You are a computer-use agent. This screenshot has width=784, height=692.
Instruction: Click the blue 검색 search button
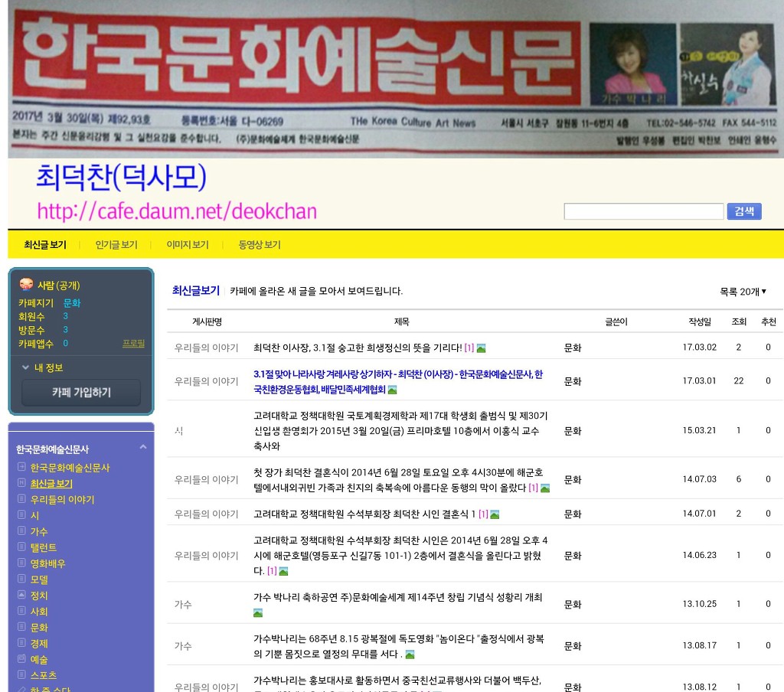pyautogui.click(x=743, y=211)
